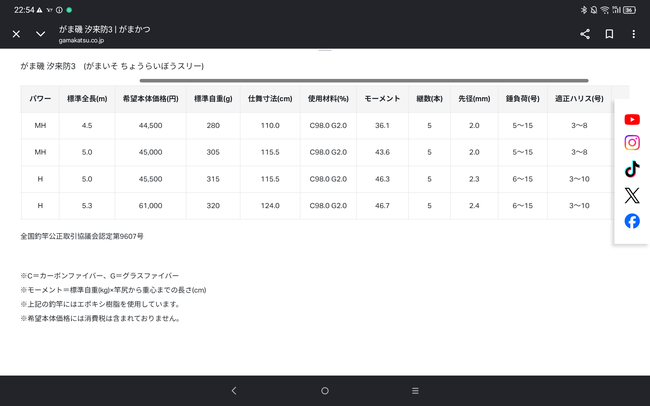Click the note explaining モーメント formula
This screenshot has width=650, height=406.
pyautogui.click(x=113, y=290)
